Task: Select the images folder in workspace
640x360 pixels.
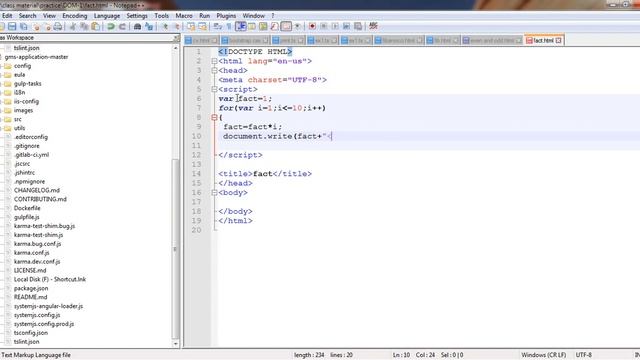Action: [23, 110]
